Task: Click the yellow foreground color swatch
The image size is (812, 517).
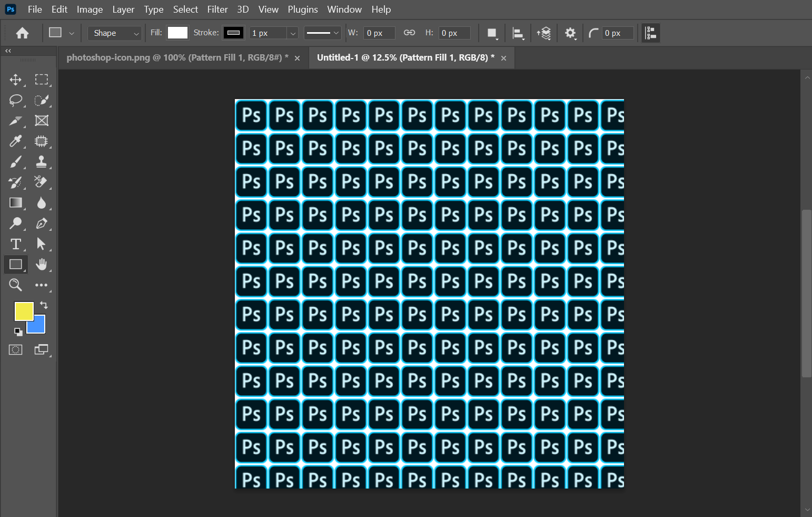Action: pyautogui.click(x=23, y=310)
